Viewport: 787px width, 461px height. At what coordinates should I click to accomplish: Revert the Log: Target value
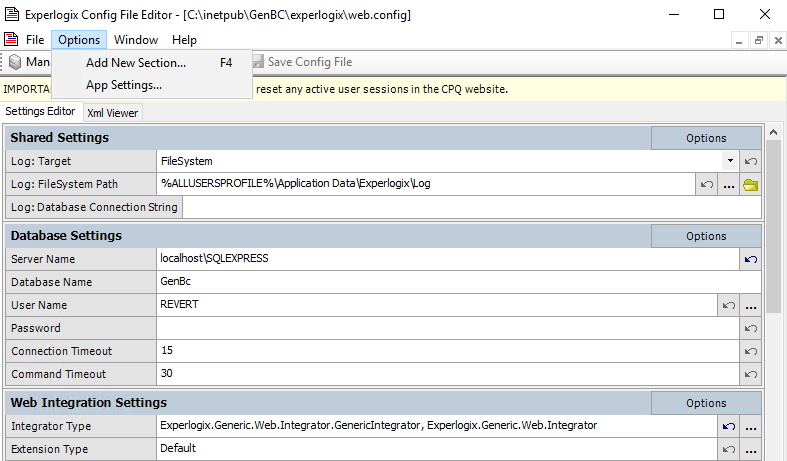click(x=750, y=161)
